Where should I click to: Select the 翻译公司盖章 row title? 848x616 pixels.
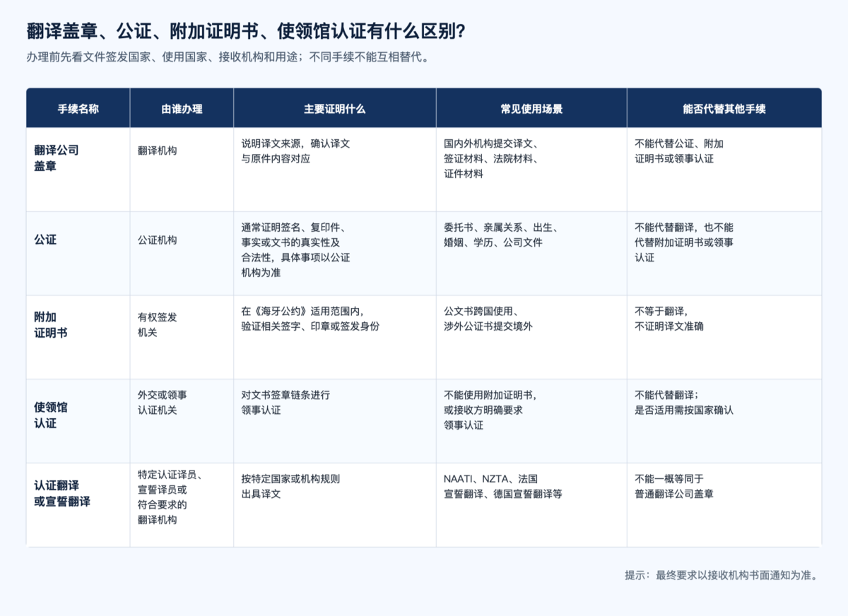57,158
